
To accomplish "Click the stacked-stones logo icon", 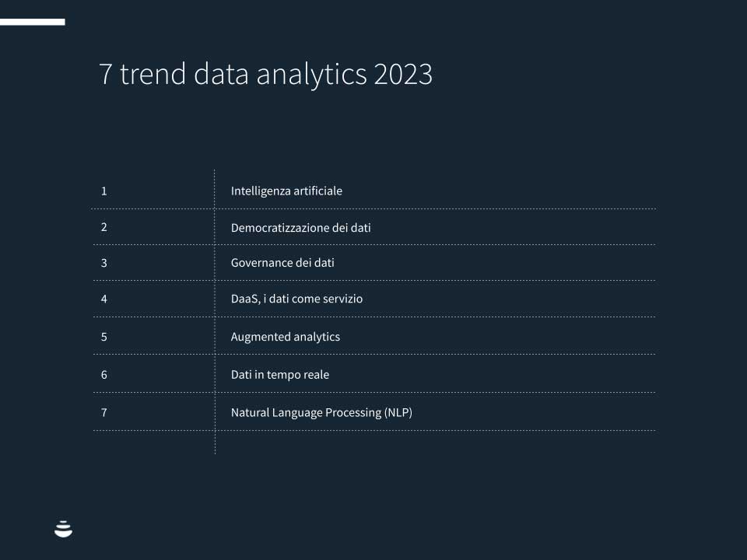I will point(64,529).
